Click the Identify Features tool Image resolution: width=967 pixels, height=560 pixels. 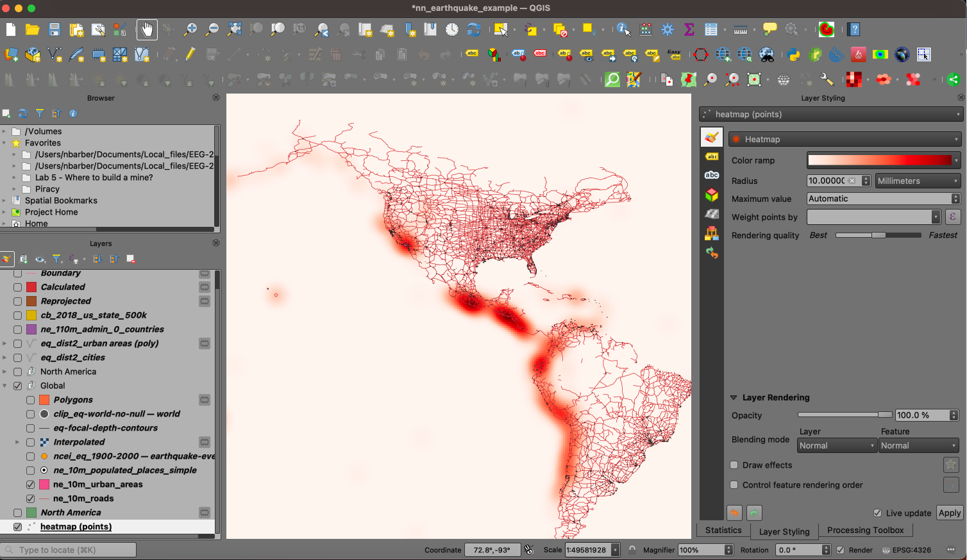[623, 29]
